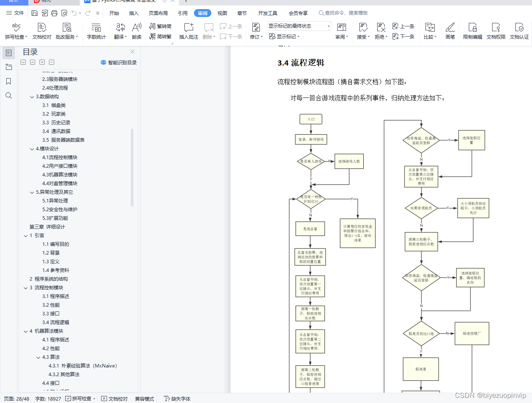Collapse 3.数据结构 tree node

[x=32, y=97]
